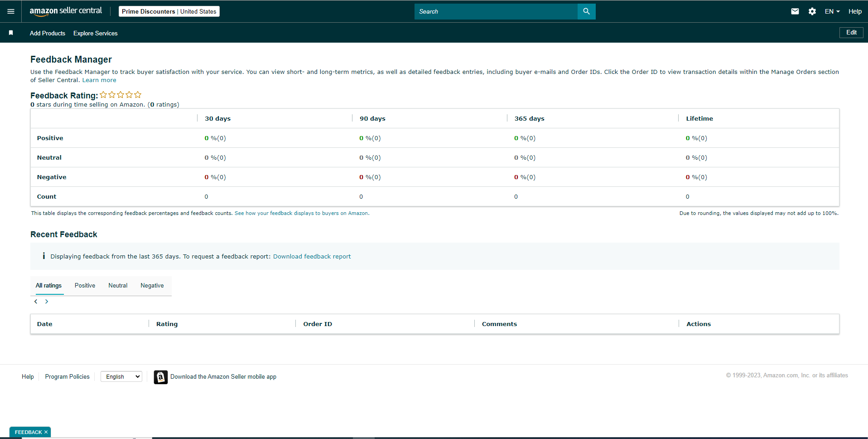Click the Positive row label
868x439 pixels.
click(x=50, y=138)
